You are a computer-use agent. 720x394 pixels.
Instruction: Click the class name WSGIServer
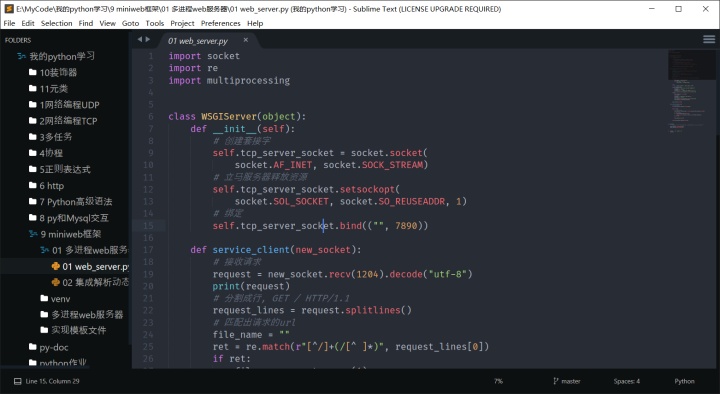[229, 117]
